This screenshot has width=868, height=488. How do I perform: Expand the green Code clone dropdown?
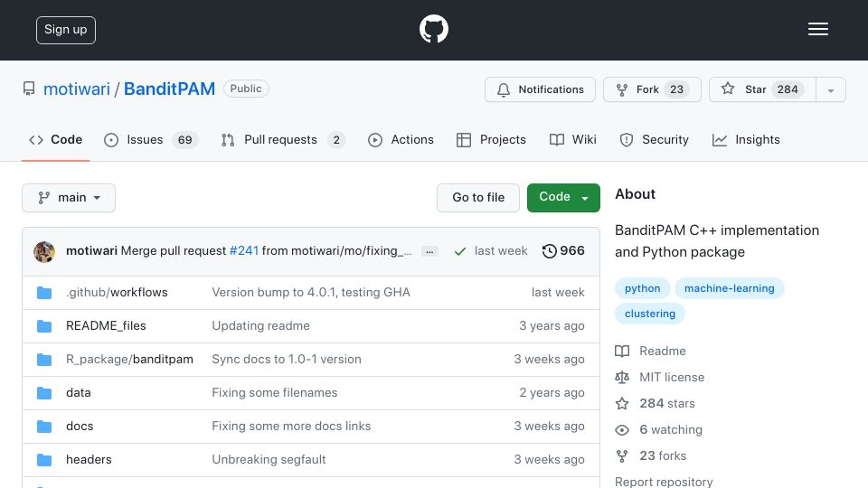point(563,198)
